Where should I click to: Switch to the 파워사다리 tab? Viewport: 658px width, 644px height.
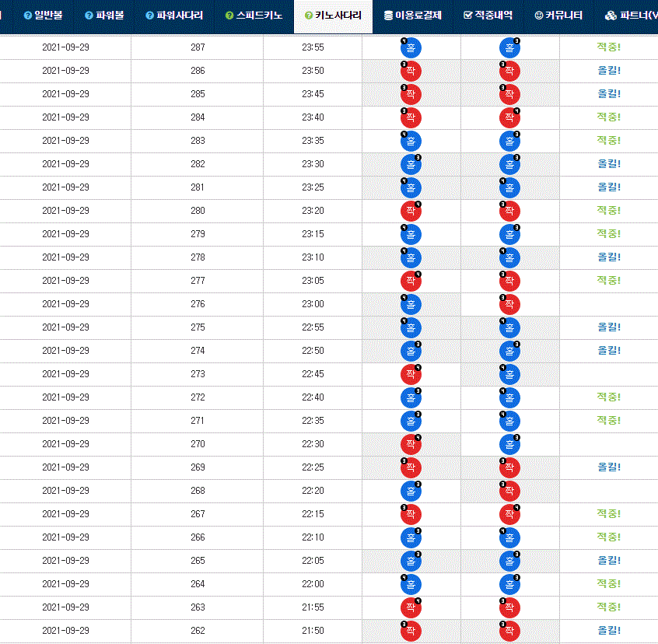pyautogui.click(x=174, y=16)
